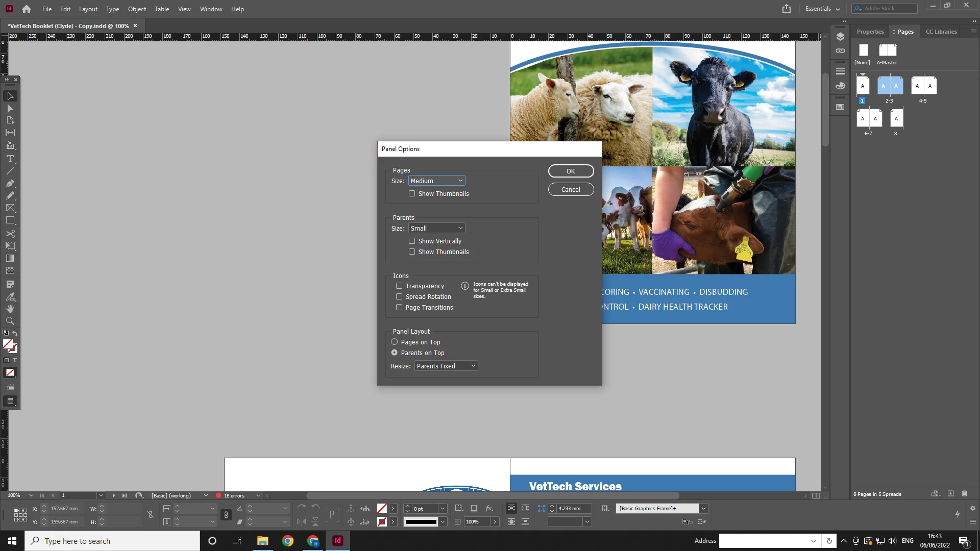Select the Direct Selection tool
The image size is (980, 551).
[10, 109]
